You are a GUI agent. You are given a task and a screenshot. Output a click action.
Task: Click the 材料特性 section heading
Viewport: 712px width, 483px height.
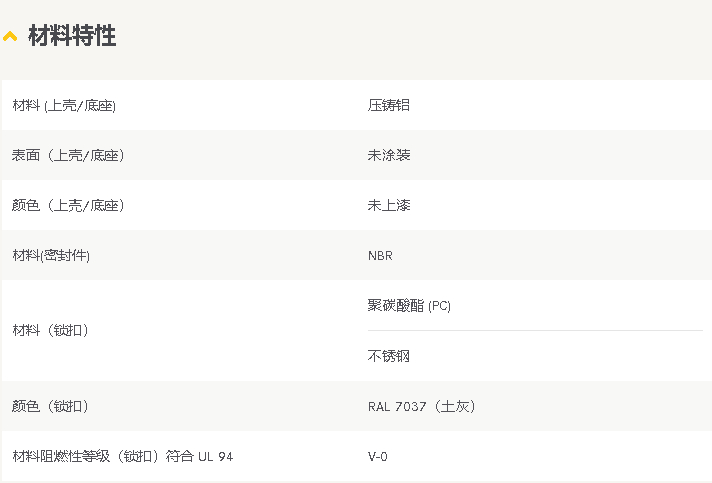click(x=72, y=35)
